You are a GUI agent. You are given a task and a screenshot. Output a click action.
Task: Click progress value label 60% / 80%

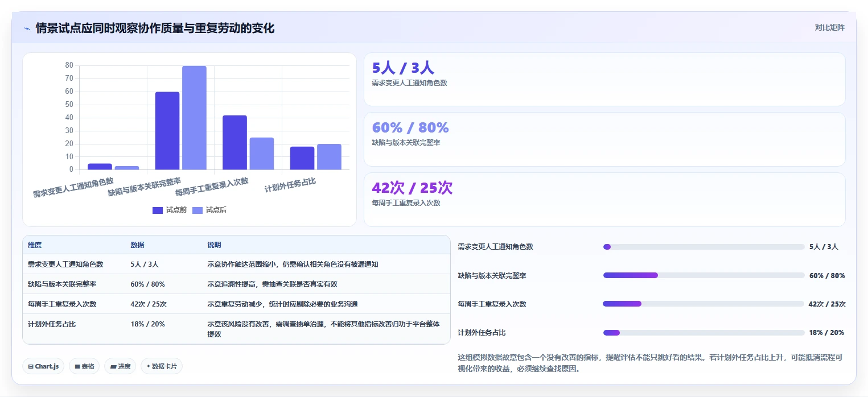point(827,276)
